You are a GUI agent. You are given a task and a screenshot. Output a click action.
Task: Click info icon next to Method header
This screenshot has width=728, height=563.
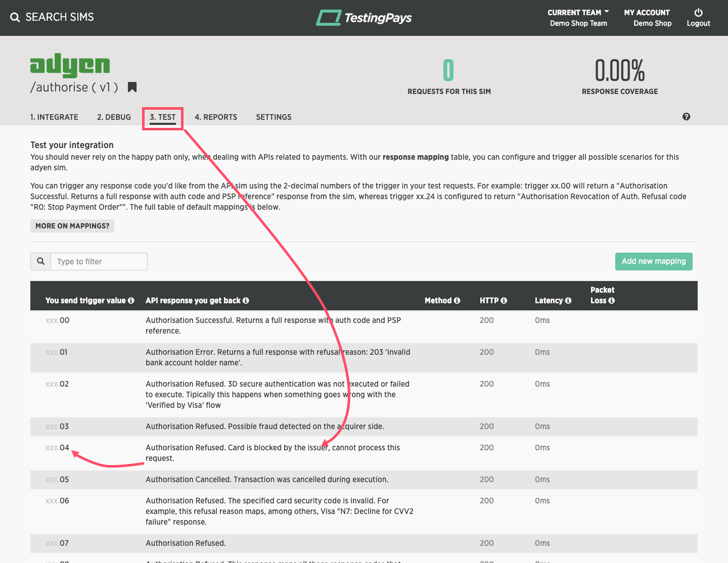point(457,300)
